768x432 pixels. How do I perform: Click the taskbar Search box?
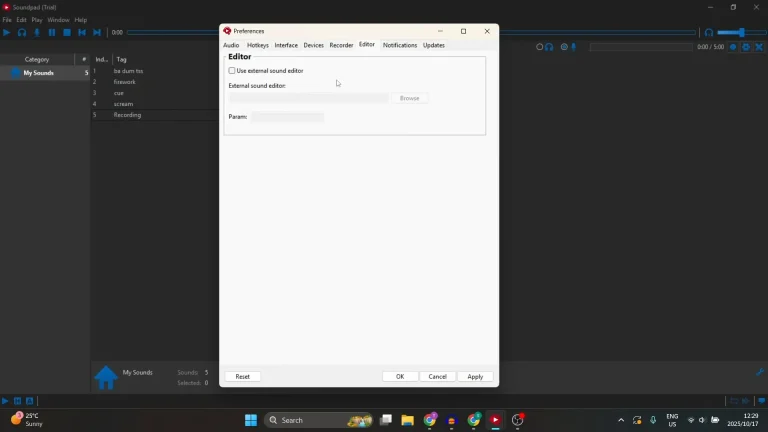click(318, 420)
